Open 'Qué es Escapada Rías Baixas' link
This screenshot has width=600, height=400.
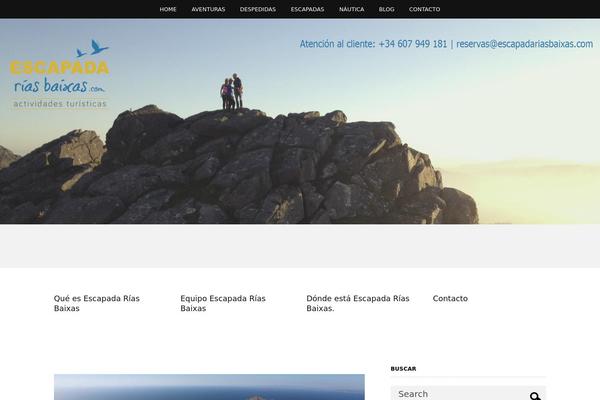tap(96, 303)
